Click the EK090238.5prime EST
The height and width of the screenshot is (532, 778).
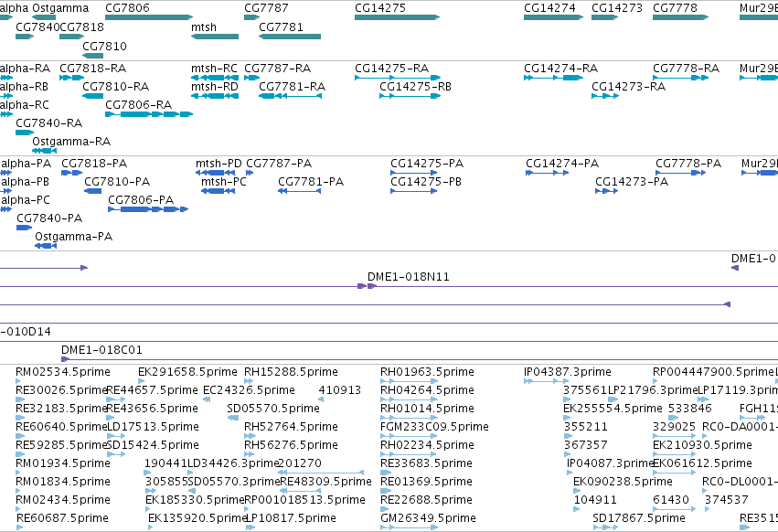[577, 491]
